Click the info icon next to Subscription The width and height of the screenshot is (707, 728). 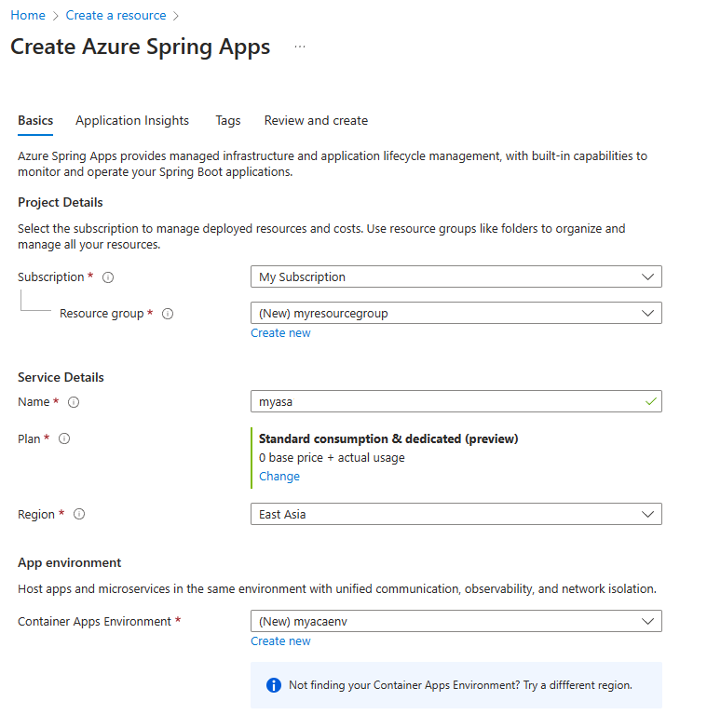tap(108, 277)
